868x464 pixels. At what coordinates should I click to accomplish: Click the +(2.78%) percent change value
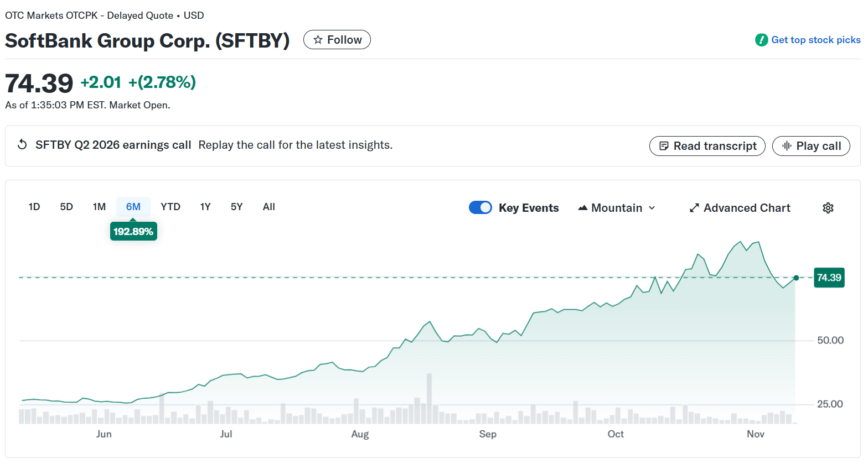point(162,82)
